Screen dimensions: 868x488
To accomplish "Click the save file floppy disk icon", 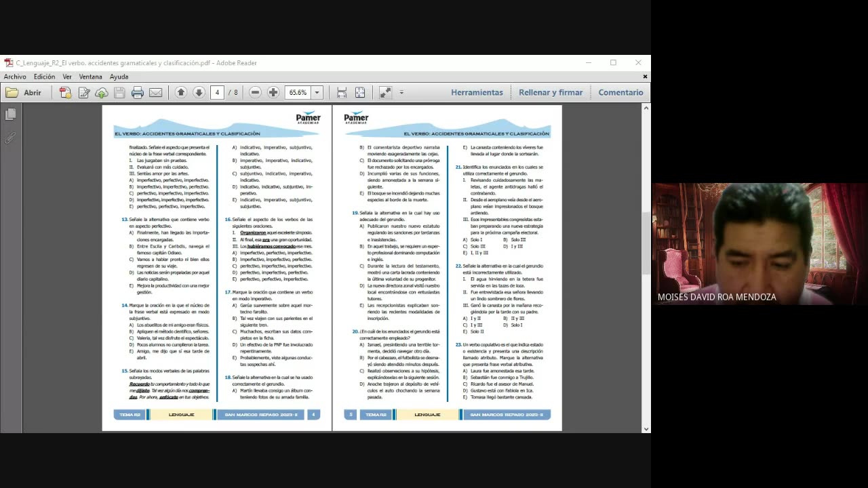I will coord(119,93).
